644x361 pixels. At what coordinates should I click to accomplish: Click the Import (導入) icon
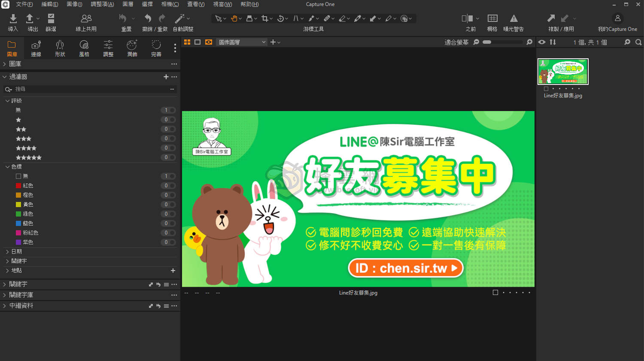coord(13,18)
